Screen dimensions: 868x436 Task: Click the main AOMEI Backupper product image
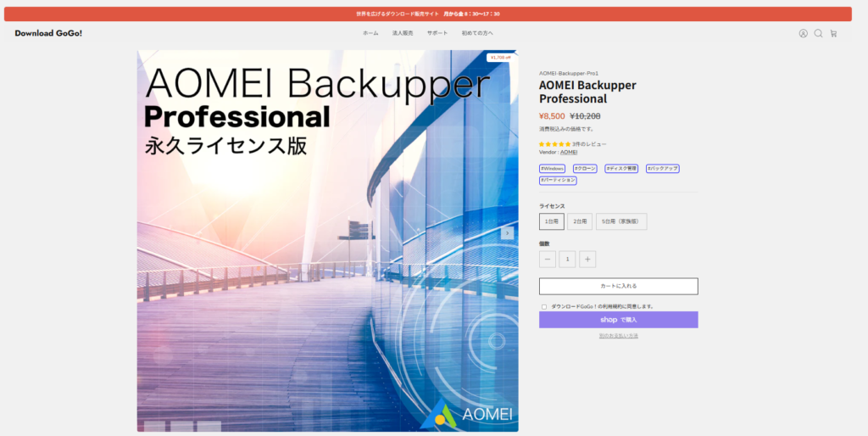(x=328, y=241)
